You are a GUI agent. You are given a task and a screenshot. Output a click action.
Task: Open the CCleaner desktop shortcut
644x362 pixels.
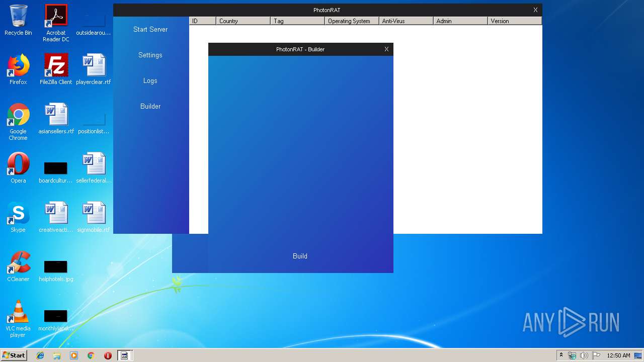pos(18,266)
